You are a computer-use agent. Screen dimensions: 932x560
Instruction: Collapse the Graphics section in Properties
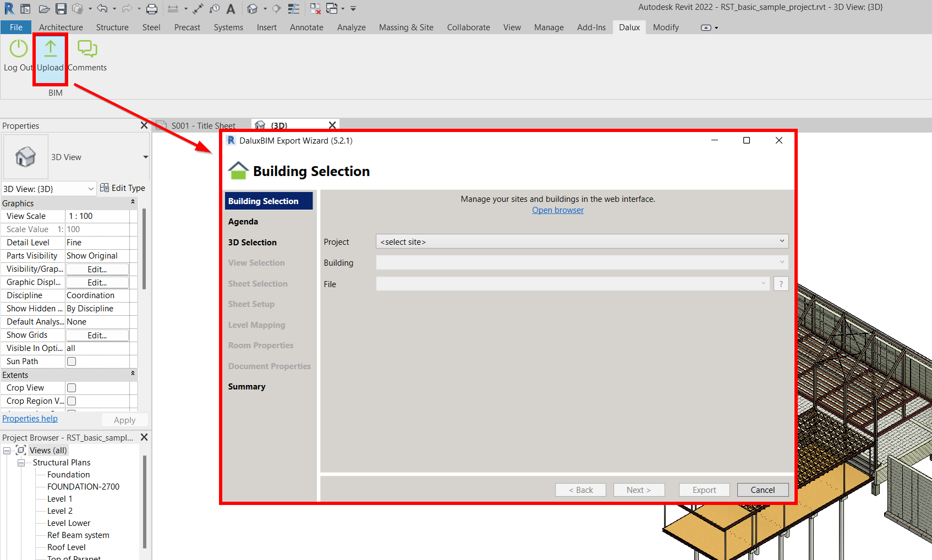(x=133, y=201)
